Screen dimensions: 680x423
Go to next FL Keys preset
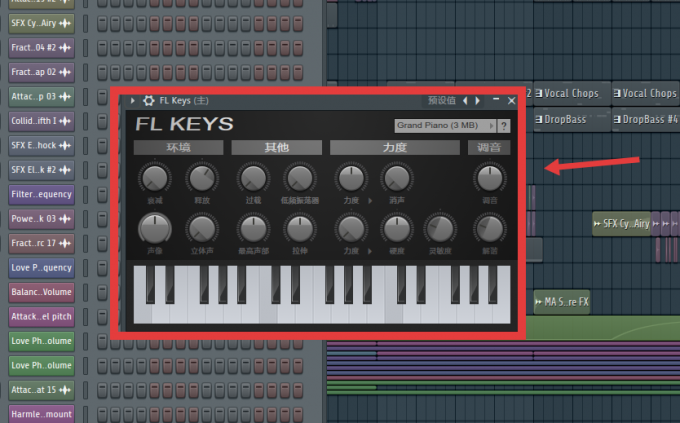(x=477, y=101)
